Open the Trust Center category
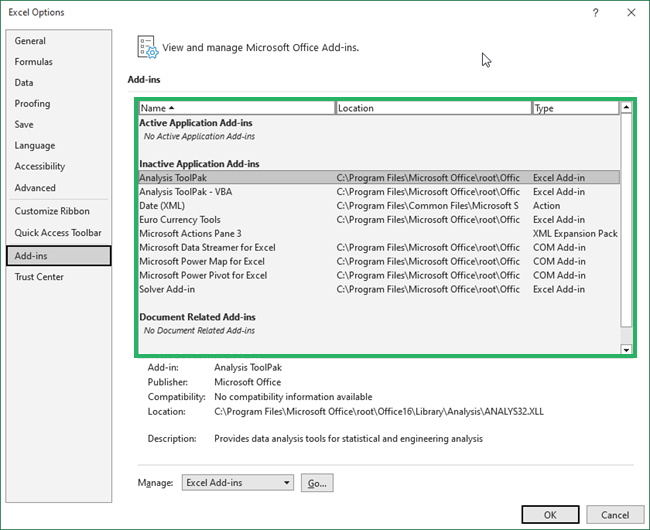The height and width of the screenshot is (530, 650). [40, 277]
